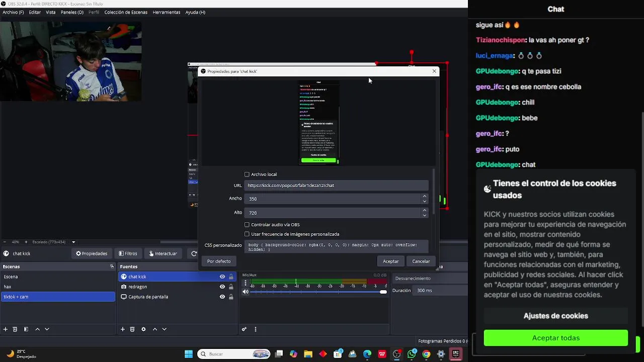Move selected scene down
This screenshot has height=362, width=644.
pos(47,329)
